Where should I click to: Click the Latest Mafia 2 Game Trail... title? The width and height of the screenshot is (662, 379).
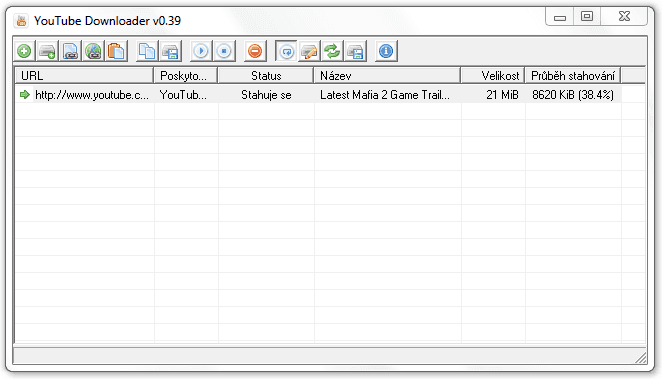tap(385, 95)
